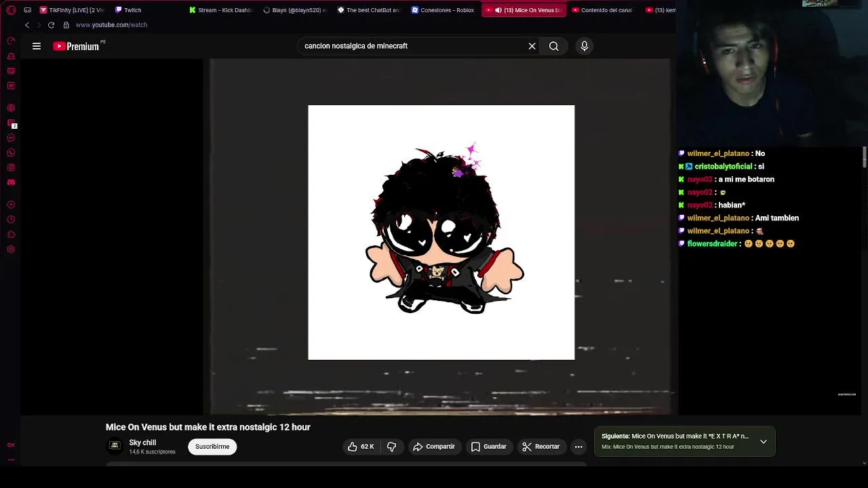Switch to the Blayn (@blayn520) tab
Image resolution: width=868 pixels, height=488 pixels.
click(295, 10)
